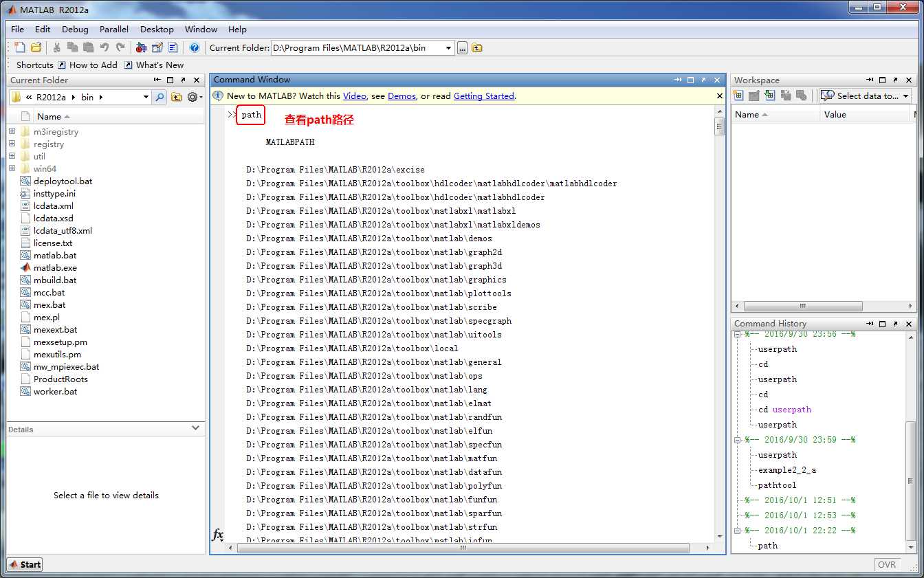This screenshot has width=924, height=578.
Task: Collapse the 2016/10/1 22:22 history group
Action: (x=737, y=531)
